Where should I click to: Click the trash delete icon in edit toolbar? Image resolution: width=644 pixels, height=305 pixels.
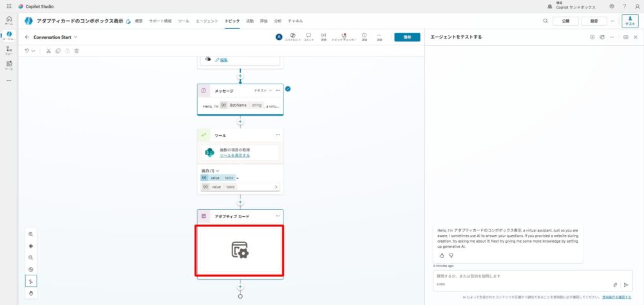77,51
